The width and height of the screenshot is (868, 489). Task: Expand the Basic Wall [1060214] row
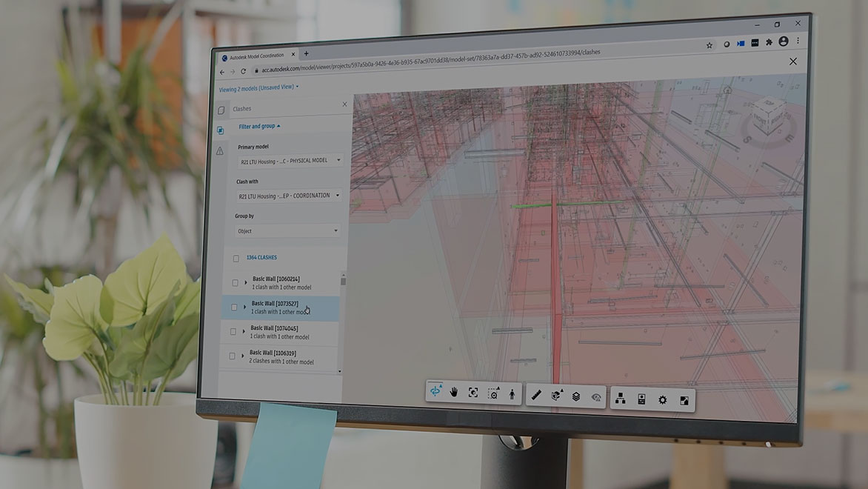pos(246,282)
